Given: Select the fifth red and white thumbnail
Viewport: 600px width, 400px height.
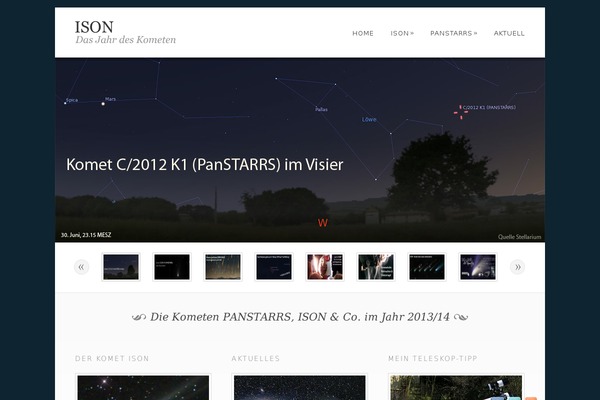Looking at the screenshot, I should tap(325, 267).
